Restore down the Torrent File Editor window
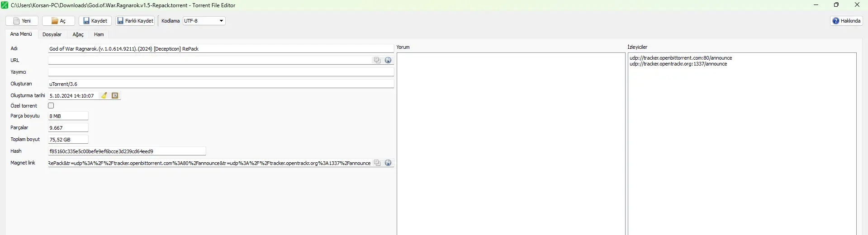Viewport: 868px width, 235px height. [836, 5]
